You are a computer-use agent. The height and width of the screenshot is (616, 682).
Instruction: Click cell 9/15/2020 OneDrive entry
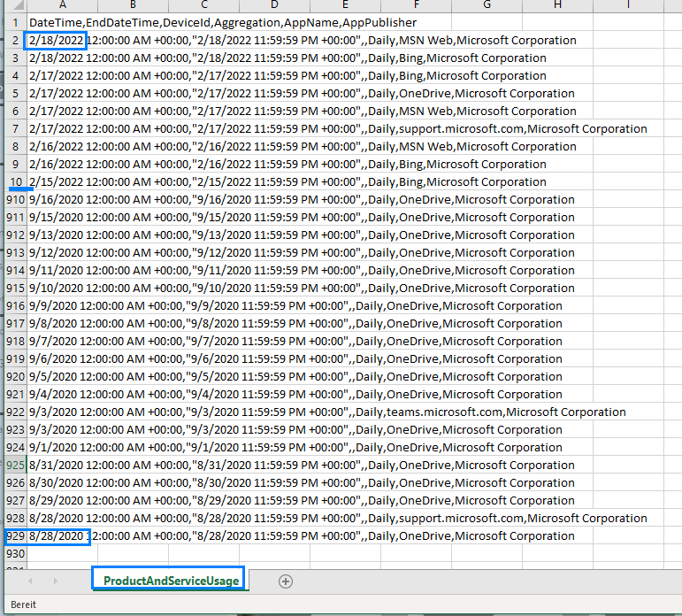pos(302,217)
